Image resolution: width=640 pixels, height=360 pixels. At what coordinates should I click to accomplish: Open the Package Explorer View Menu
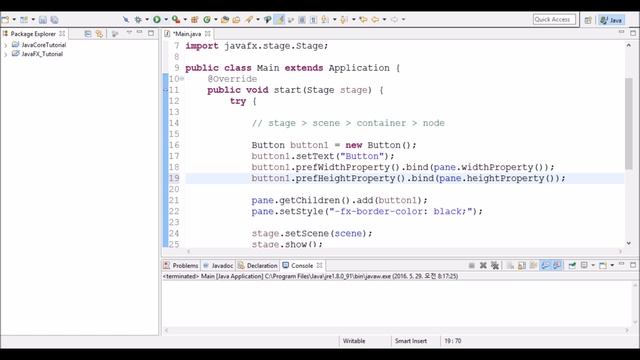(129, 33)
